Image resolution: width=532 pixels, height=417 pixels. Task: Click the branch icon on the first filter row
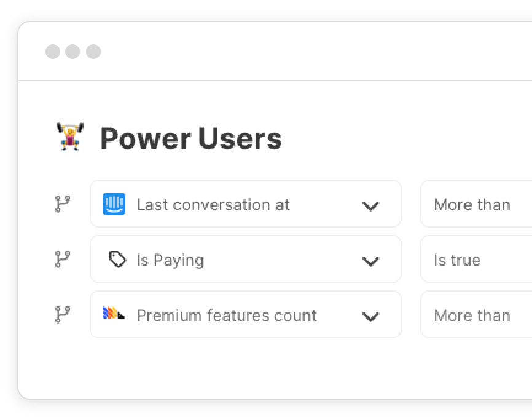click(62, 204)
